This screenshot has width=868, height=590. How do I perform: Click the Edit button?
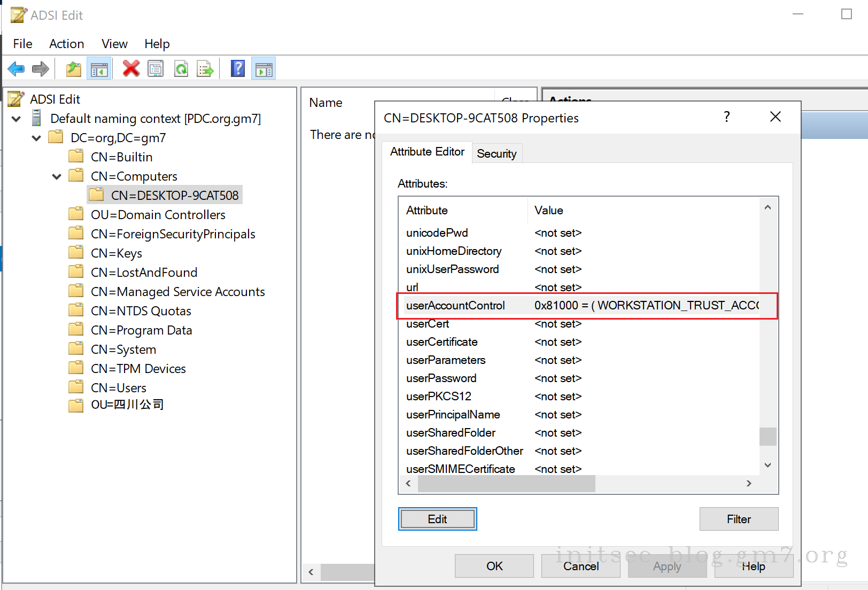click(437, 519)
